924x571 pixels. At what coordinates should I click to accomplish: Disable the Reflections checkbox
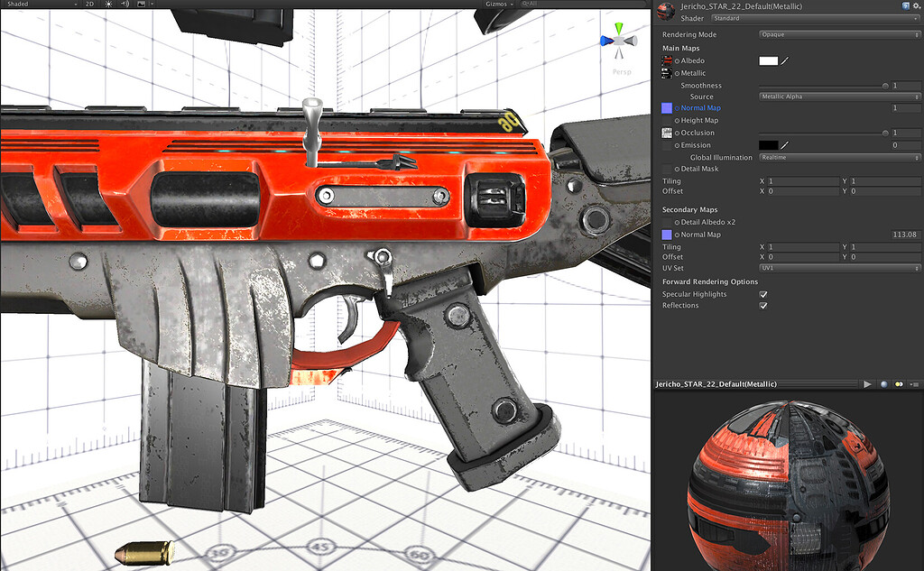click(762, 305)
